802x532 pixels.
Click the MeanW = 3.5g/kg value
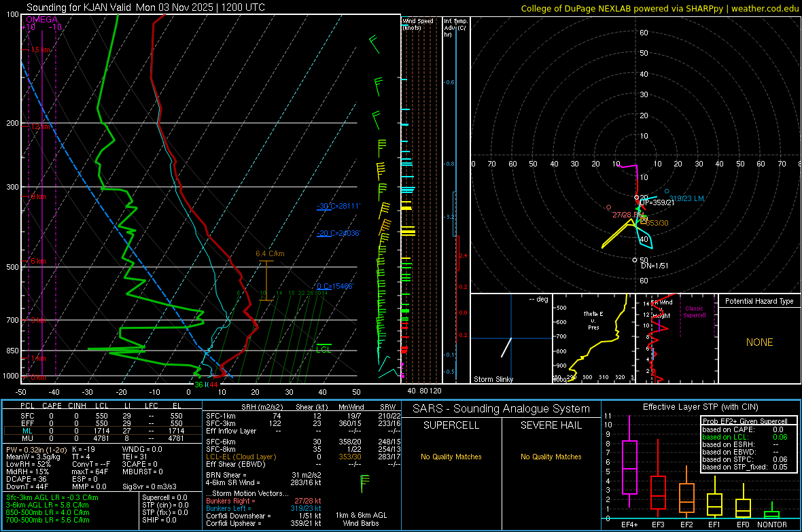click(33, 457)
